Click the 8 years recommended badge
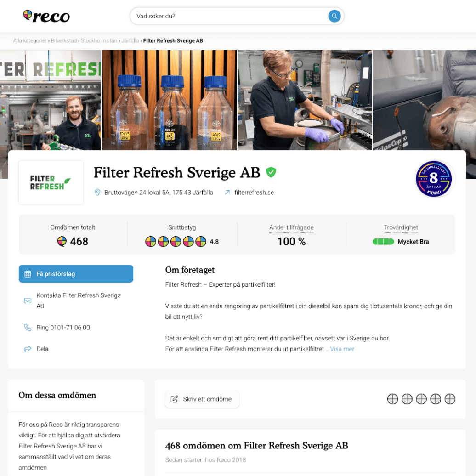Screen dimensions: 476x476 point(434,179)
